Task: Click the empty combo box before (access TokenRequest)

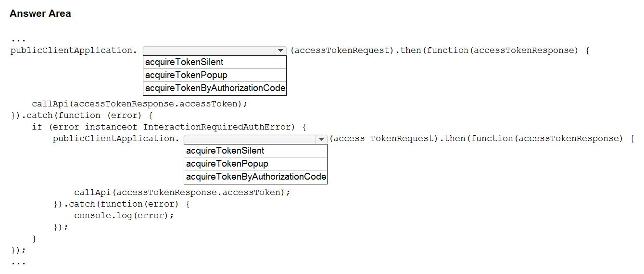Action: (255, 139)
